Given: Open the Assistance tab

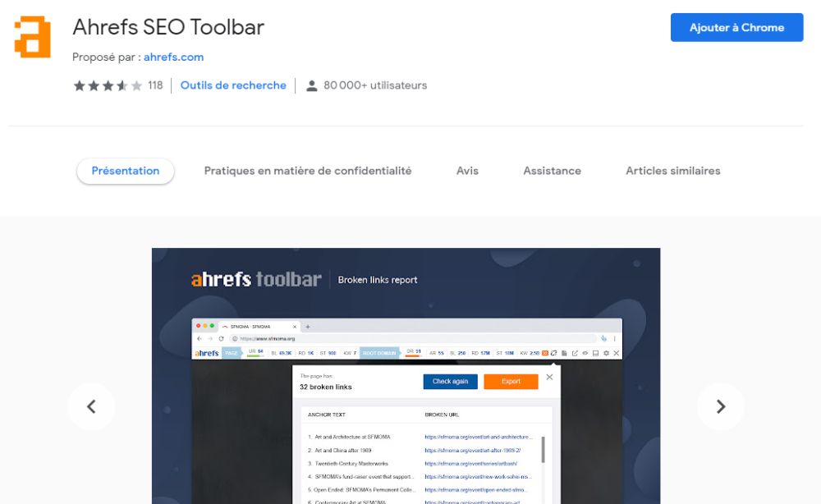Looking at the screenshot, I should (x=552, y=171).
